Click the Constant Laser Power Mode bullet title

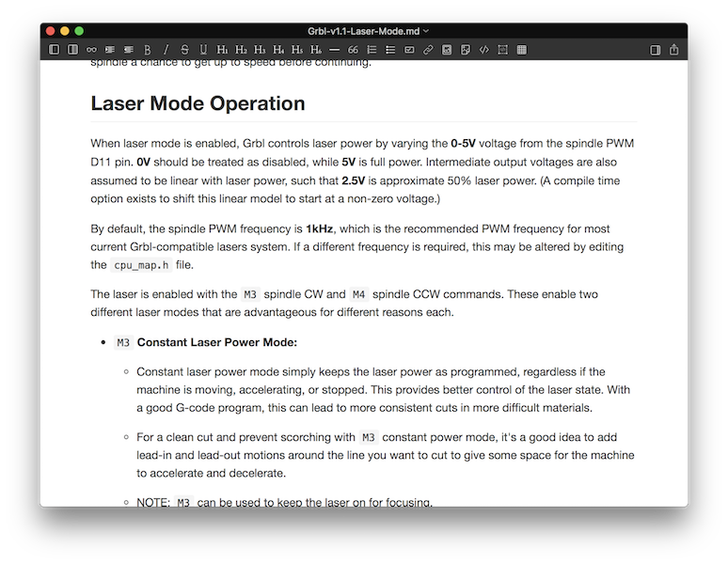[217, 342]
